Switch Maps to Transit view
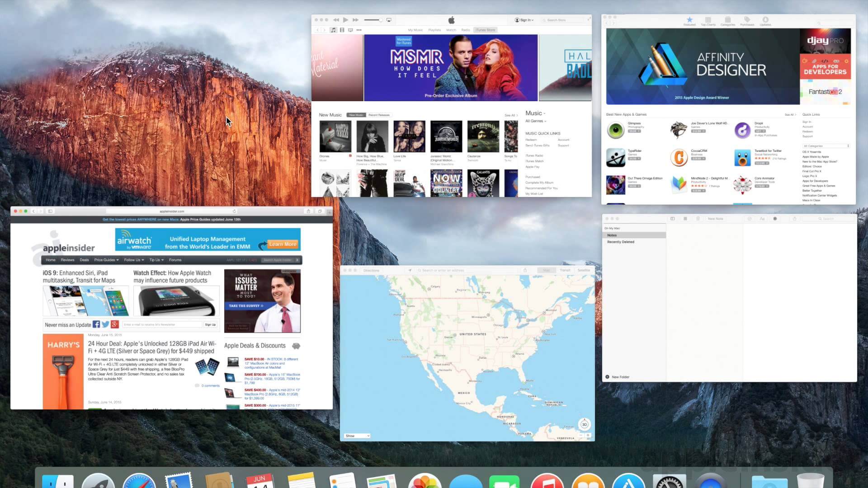This screenshot has width=868, height=488. coord(565,270)
